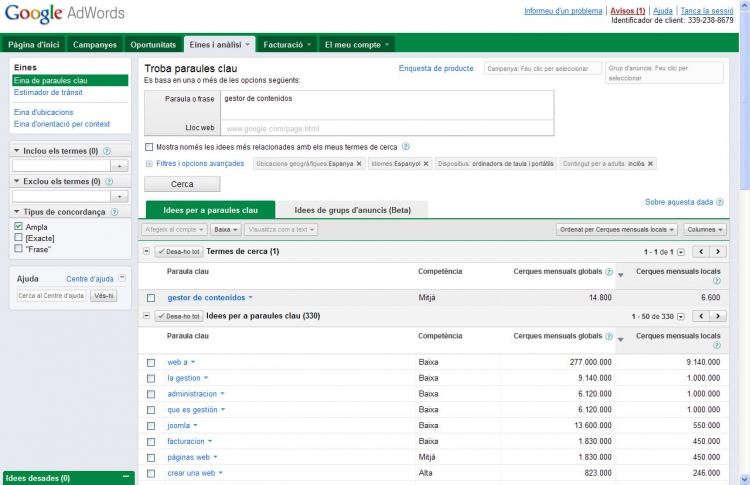Open help icon beside Exclou els termes
This screenshot has width=750, height=485.
pyautogui.click(x=109, y=182)
